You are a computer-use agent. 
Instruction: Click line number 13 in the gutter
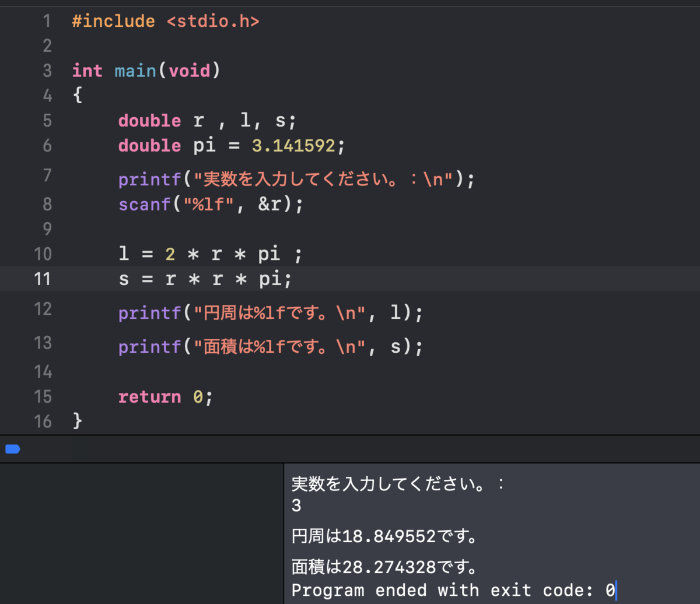point(43,343)
